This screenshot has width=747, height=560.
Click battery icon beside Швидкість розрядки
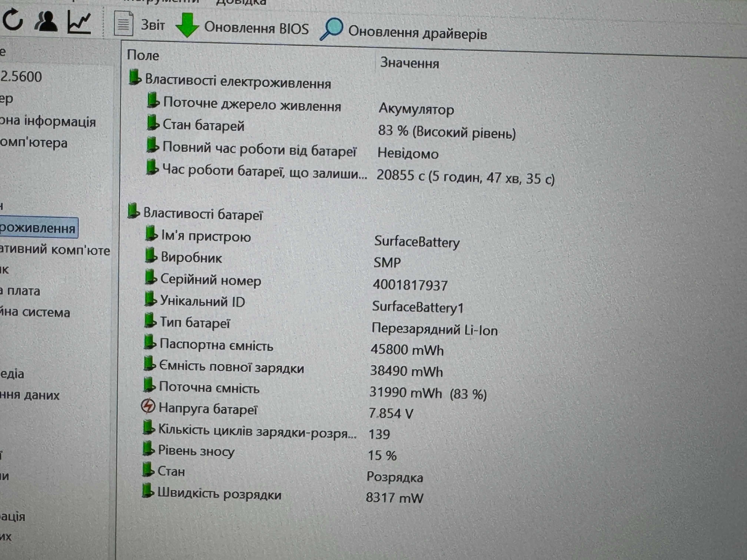(148, 491)
